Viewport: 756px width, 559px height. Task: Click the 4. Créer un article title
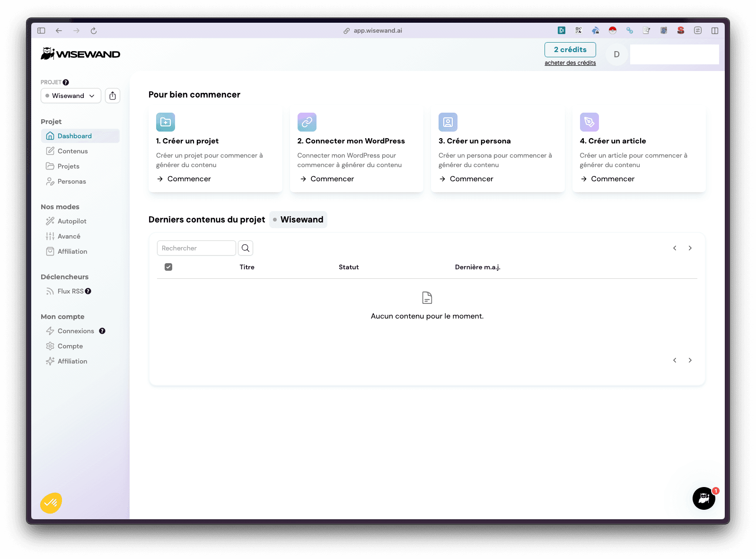(613, 141)
